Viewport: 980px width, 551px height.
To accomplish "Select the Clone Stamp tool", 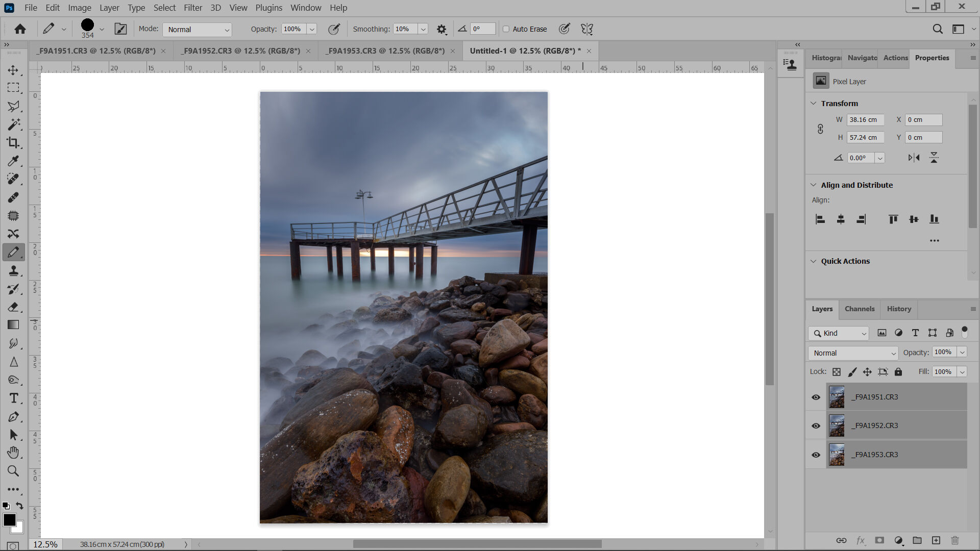I will tap(13, 270).
